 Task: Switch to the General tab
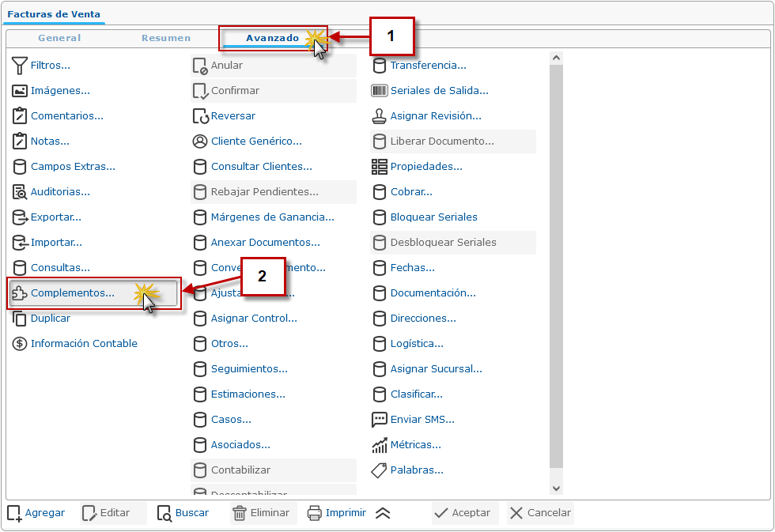[x=59, y=38]
